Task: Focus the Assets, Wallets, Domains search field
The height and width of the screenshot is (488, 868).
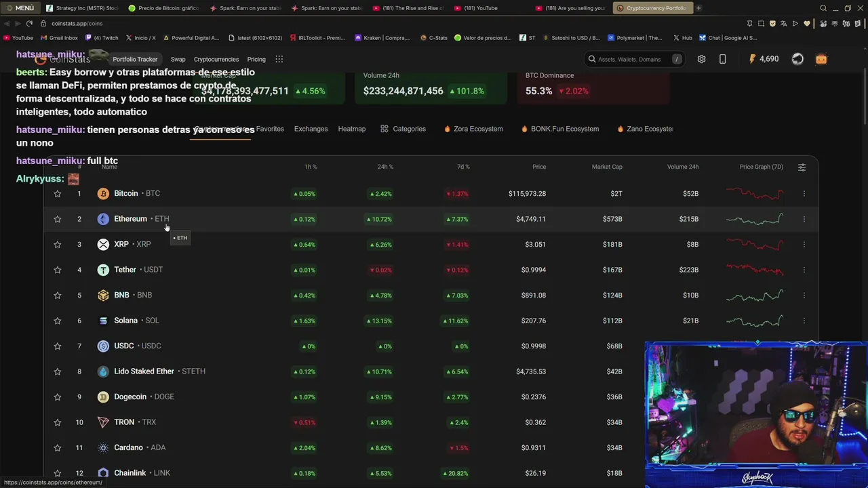Action: 635,59
